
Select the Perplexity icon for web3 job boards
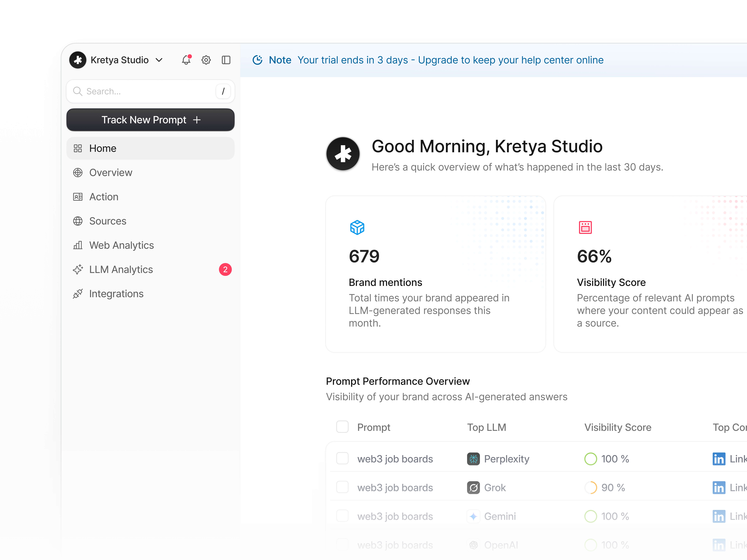click(473, 459)
